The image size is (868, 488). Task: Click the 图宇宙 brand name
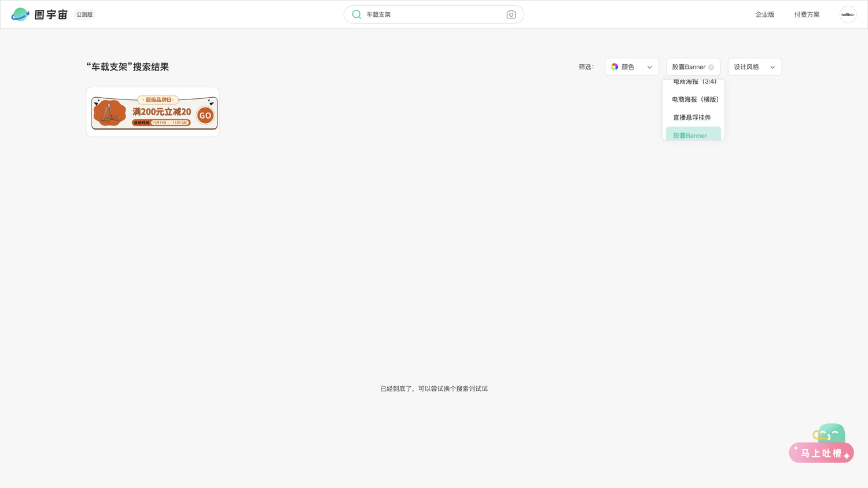click(51, 14)
